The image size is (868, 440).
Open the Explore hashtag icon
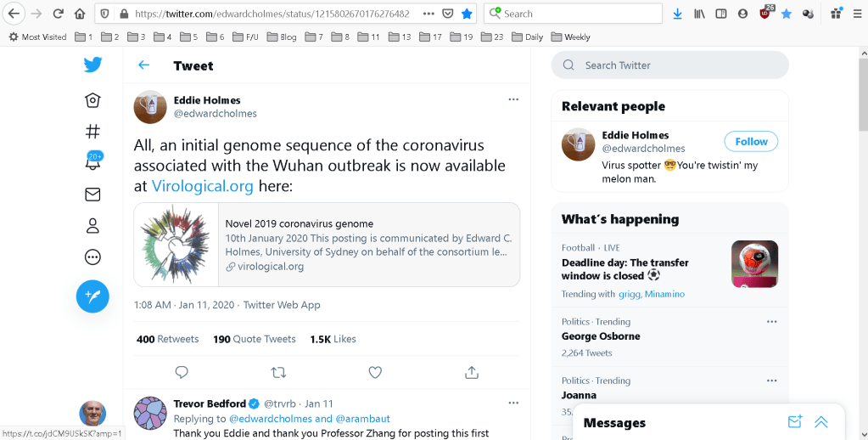92,132
